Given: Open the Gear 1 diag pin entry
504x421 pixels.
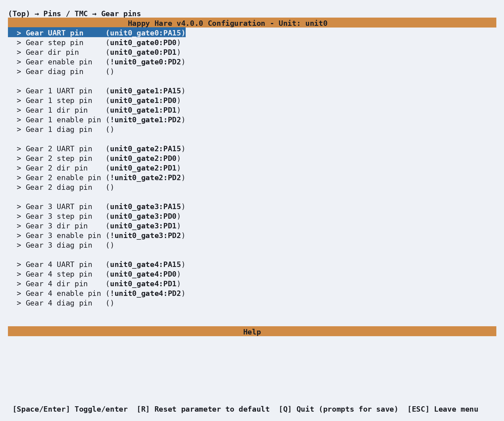Looking at the screenshot, I should tap(65, 129).
